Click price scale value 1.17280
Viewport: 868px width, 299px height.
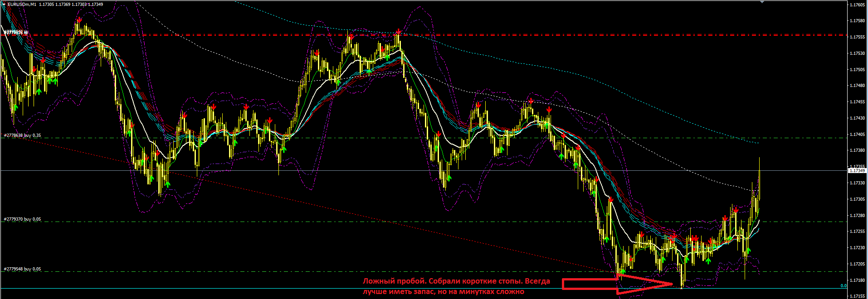[x=858, y=216]
